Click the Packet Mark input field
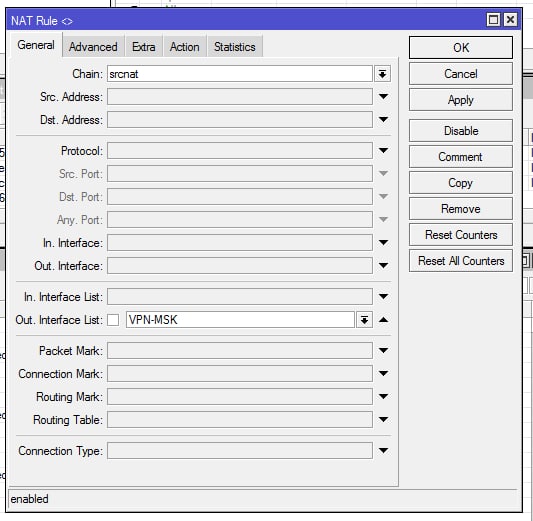533x521 pixels. tap(240, 351)
